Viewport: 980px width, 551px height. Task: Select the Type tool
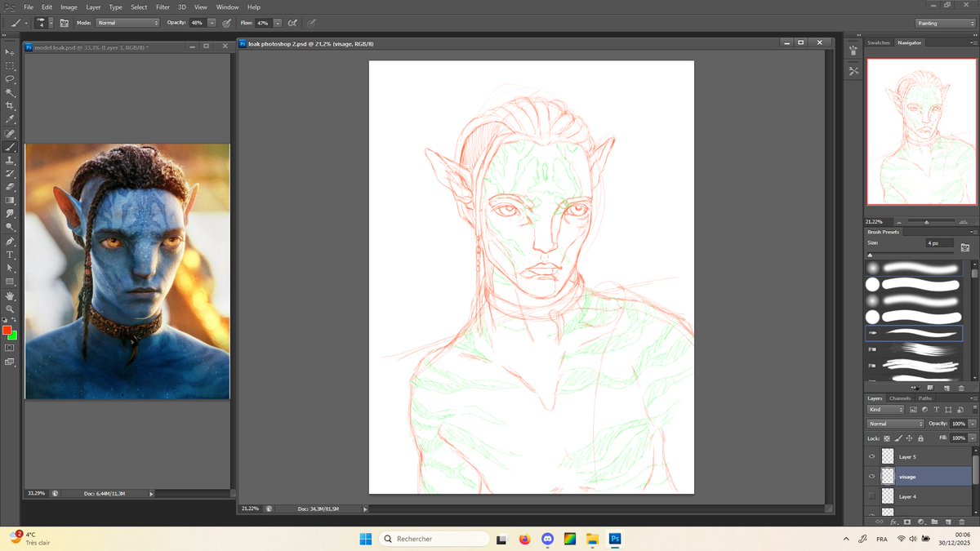tap(10, 256)
